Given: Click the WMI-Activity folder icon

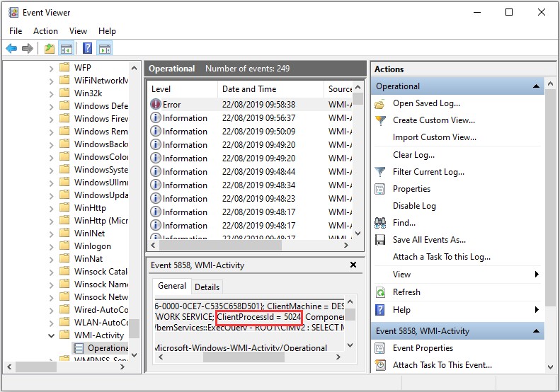Looking at the screenshot, I should pyautogui.click(x=64, y=335).
